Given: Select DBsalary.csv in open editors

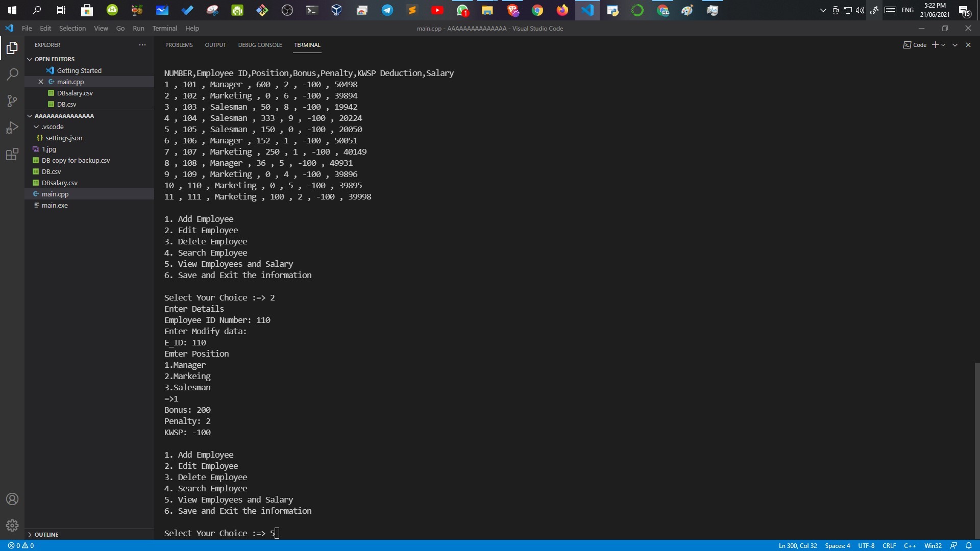Looking at the screenshot, I should pyautogui.click(x=75, y=93).
